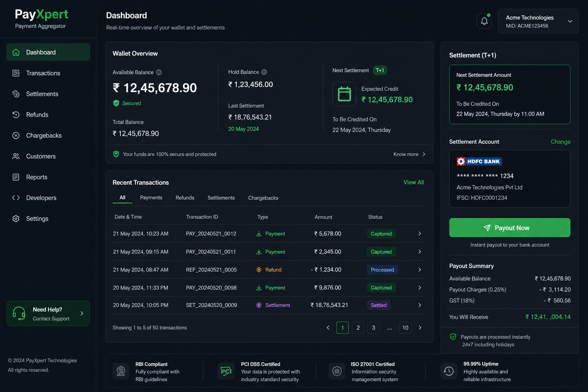Click the shield icon beside Payouts processed instantly

coord(453,337)
